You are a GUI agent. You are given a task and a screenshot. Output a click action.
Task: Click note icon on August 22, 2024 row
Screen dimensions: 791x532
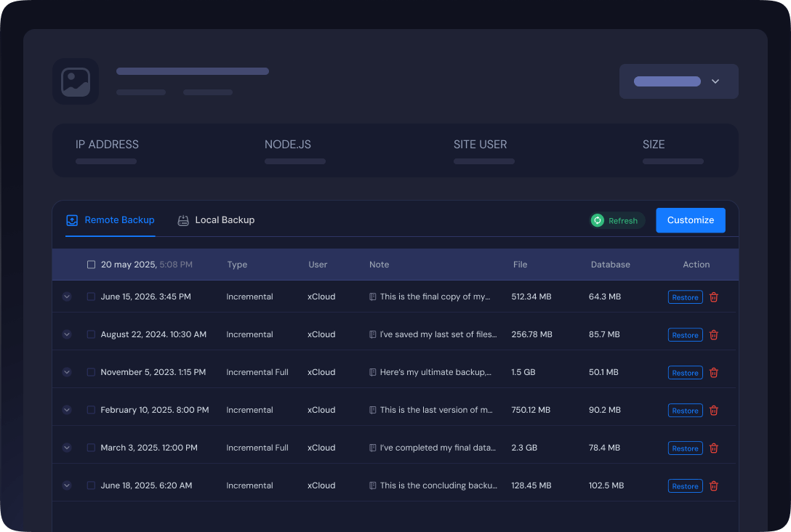pos(373,334)
